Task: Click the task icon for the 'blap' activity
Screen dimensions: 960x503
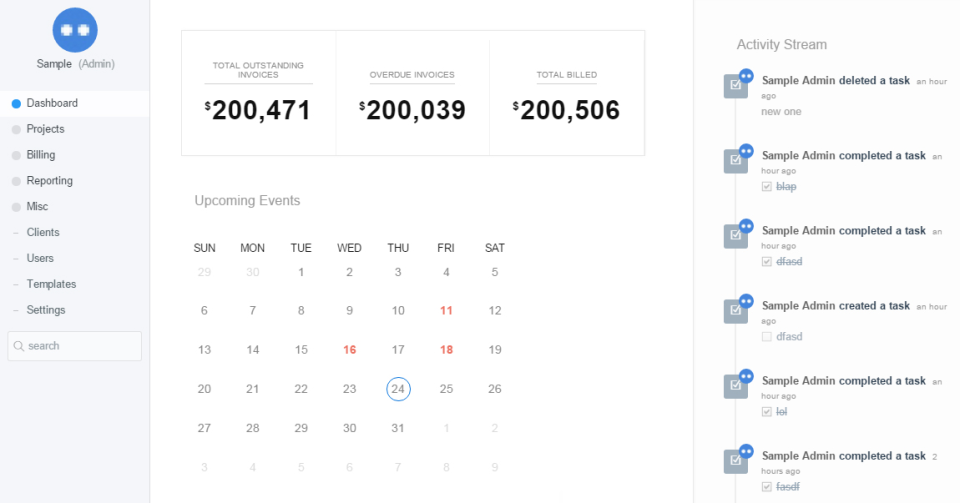Action: tap(735, 161)
